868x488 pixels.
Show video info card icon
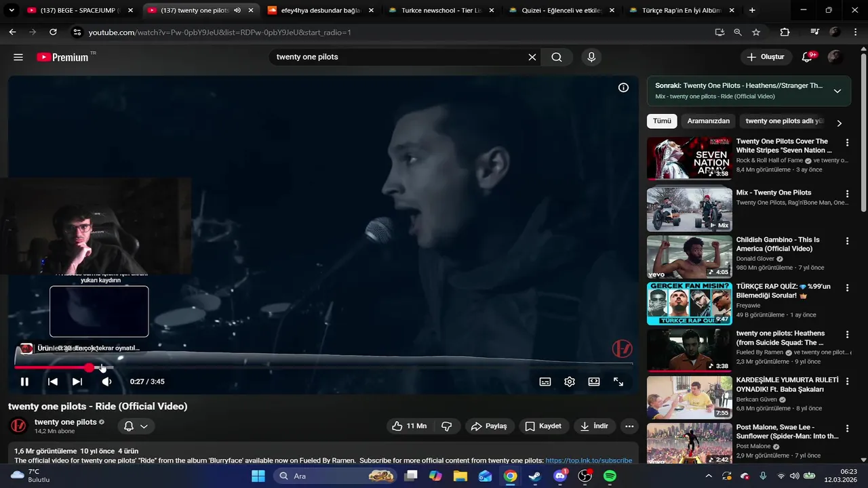[623, 87]
